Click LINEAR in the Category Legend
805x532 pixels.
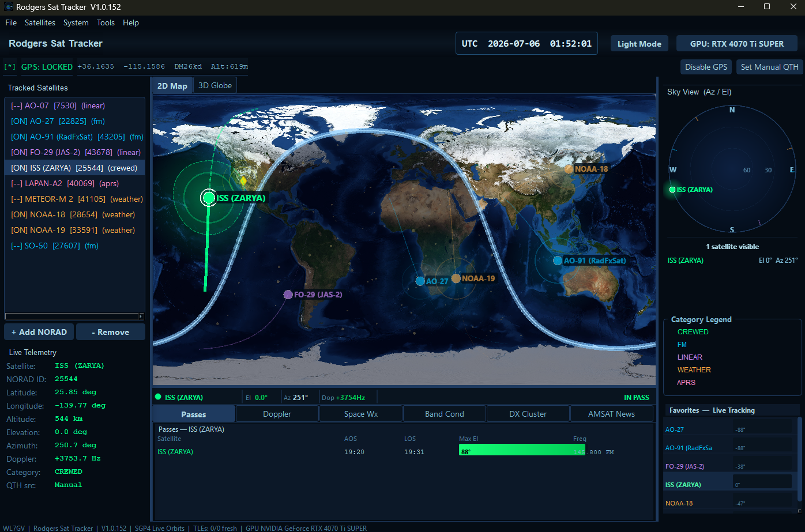(x=690, y=357)
